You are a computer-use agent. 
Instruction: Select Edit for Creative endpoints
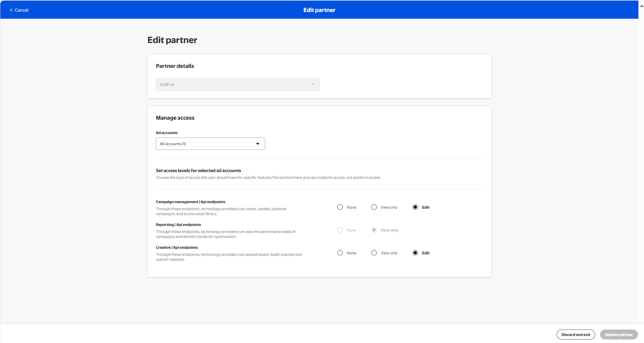[x=415, y=253]
